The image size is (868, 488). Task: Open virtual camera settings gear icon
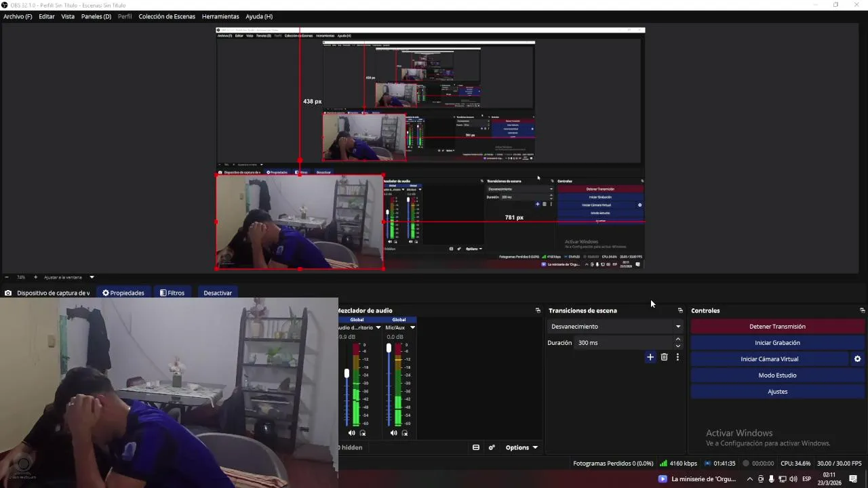[857, 359]
